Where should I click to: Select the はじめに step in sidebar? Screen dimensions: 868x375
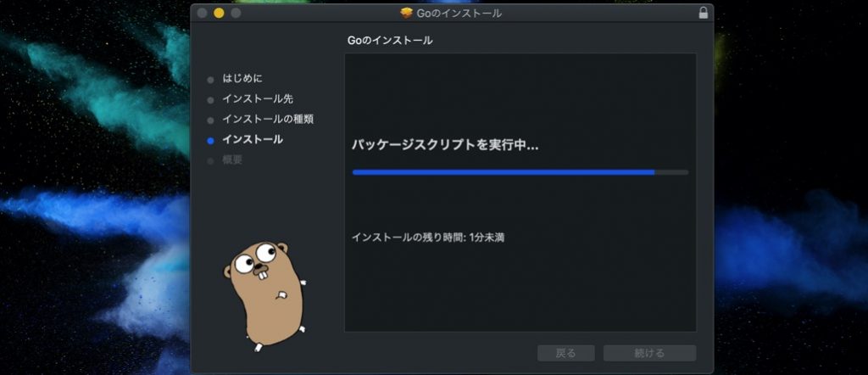pyautogui.click(x=242, y=79)
